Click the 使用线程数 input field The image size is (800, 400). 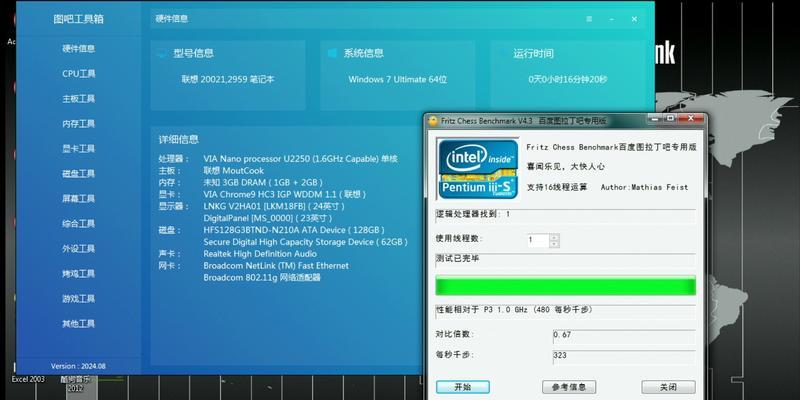click(538, 240)
